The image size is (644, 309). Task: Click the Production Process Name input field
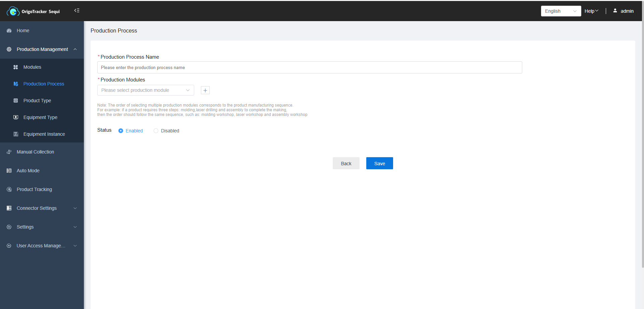309,67
